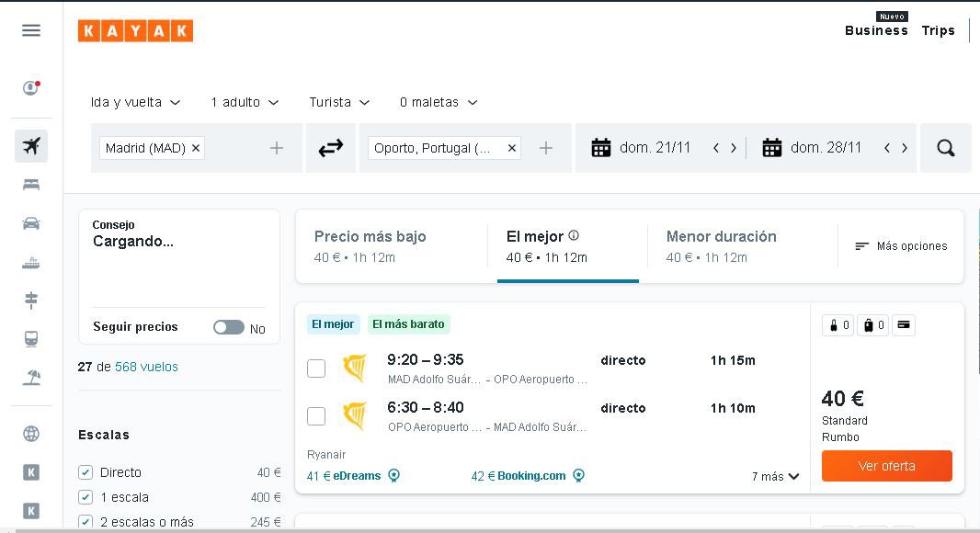
Task: Uncheck the 2 escalas o más filter
Action: click(85, 522)
